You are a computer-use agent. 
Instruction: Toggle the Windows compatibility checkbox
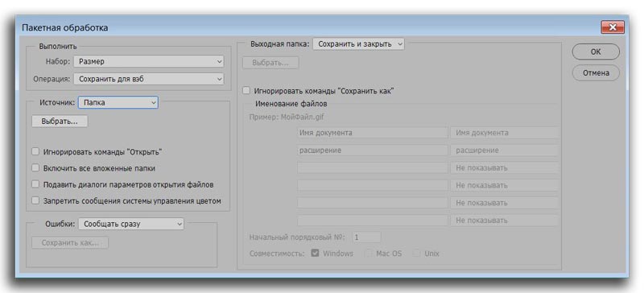click(x=315, y=253)
